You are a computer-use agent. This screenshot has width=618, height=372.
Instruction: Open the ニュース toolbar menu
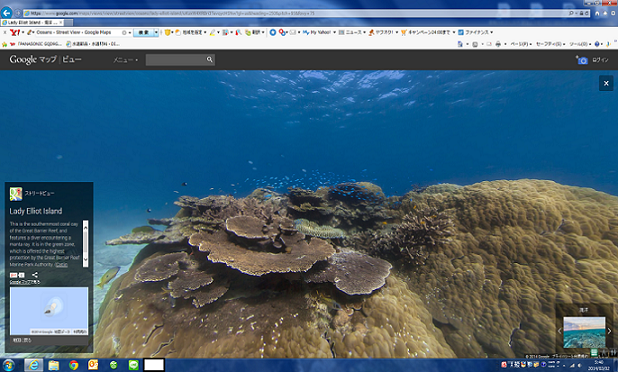(x=352, y=32)
